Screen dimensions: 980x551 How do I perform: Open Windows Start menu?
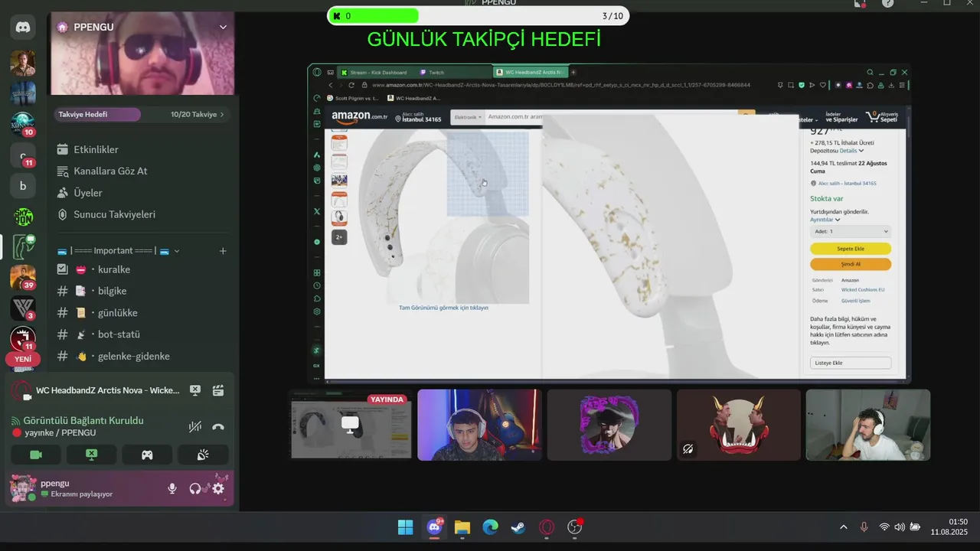coord(405,527)
